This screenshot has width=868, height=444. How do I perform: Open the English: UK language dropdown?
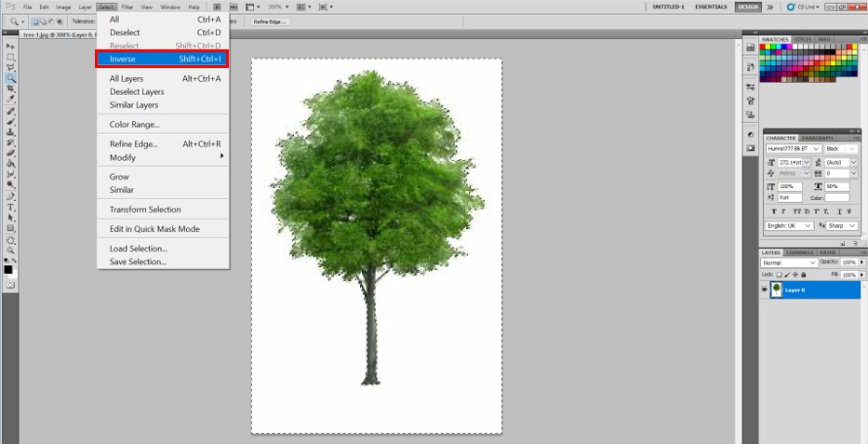point(789,226)
